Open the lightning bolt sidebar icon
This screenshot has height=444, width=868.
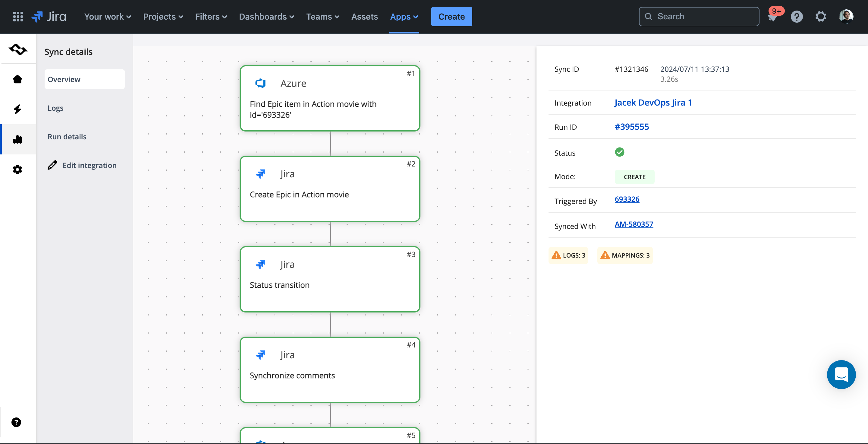click(17, 109)
